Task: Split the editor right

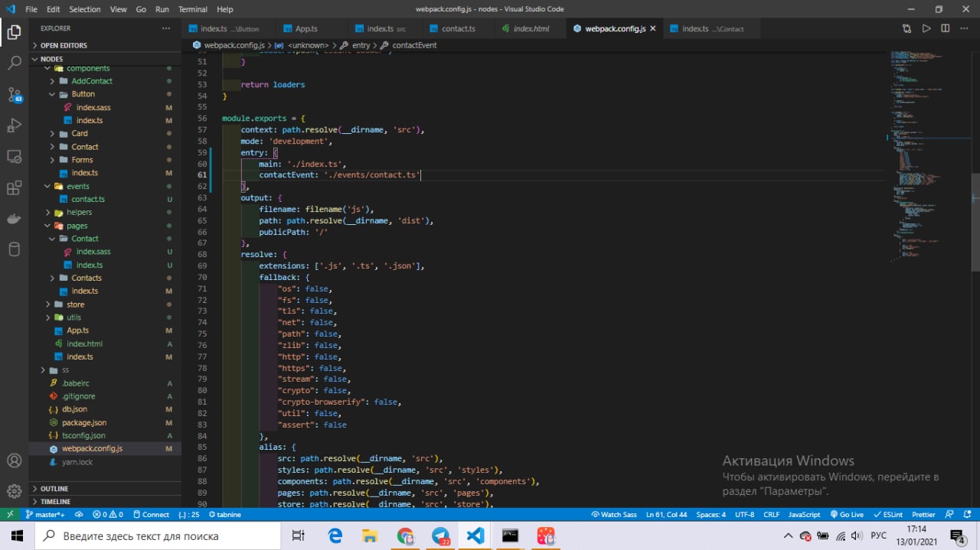Action: [x=946, y=28]
